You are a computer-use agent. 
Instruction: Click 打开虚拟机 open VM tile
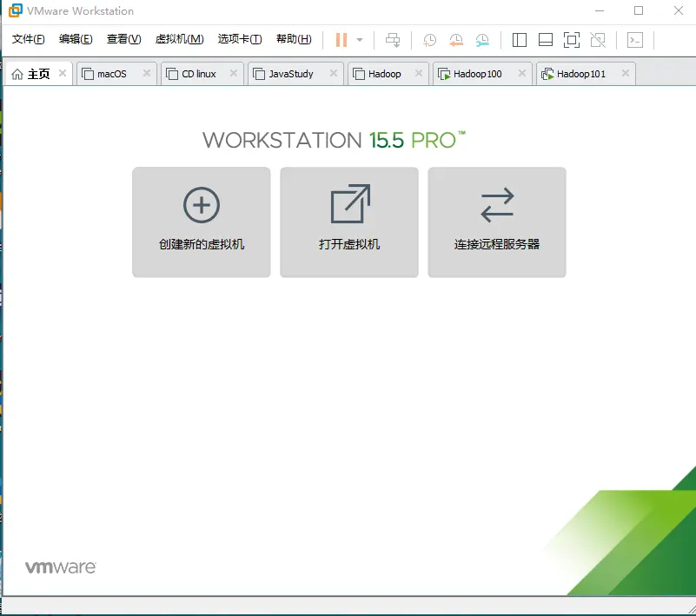click(x=349, y=222)
